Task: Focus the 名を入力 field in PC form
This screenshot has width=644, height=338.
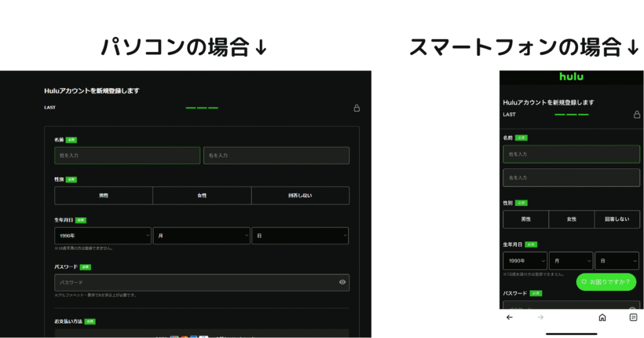Action: (x=277, y=155)
